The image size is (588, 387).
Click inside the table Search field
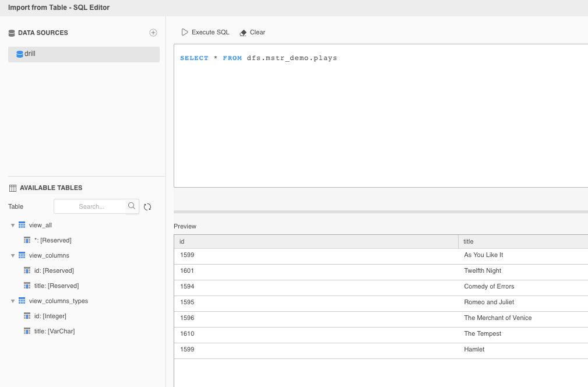pyautogui.click(x=93, y=206)
